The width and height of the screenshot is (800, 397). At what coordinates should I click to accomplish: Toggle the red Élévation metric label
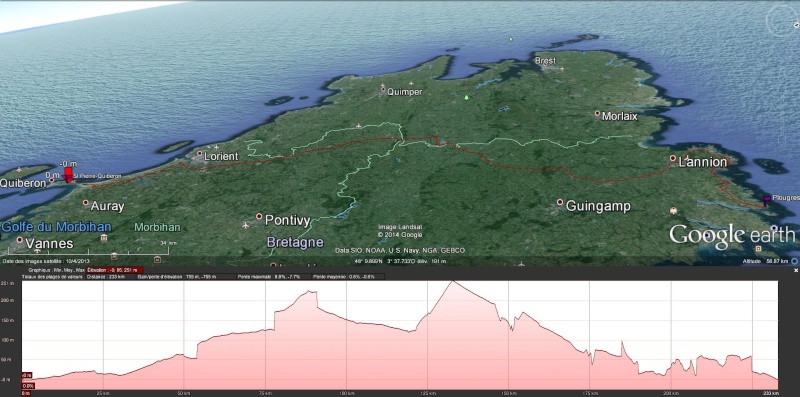115,270
